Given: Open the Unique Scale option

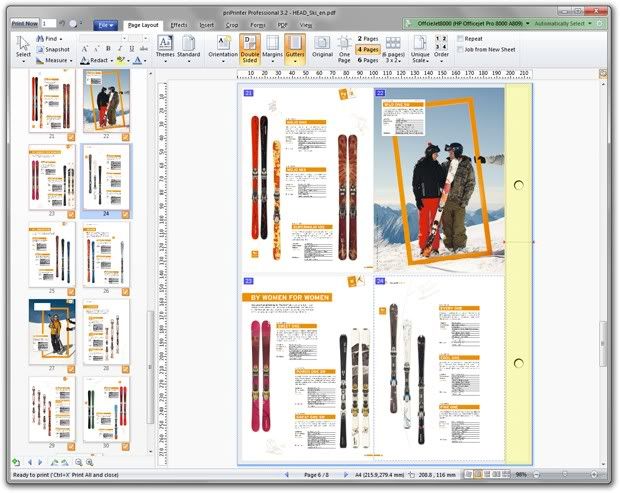Looking at the screenshot, I should pyautogui.click(x=420, y=49).
